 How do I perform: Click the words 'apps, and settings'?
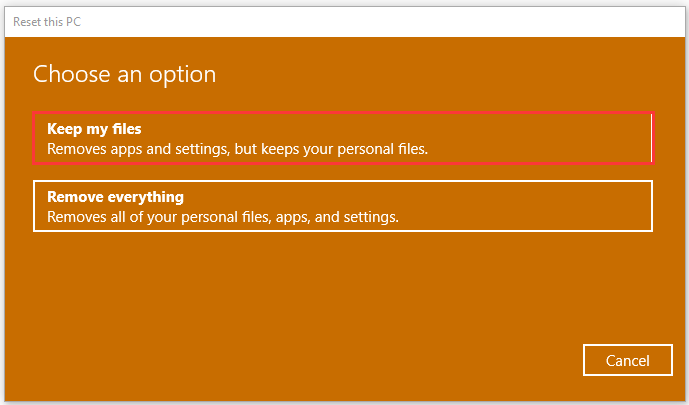coord(337,217)
